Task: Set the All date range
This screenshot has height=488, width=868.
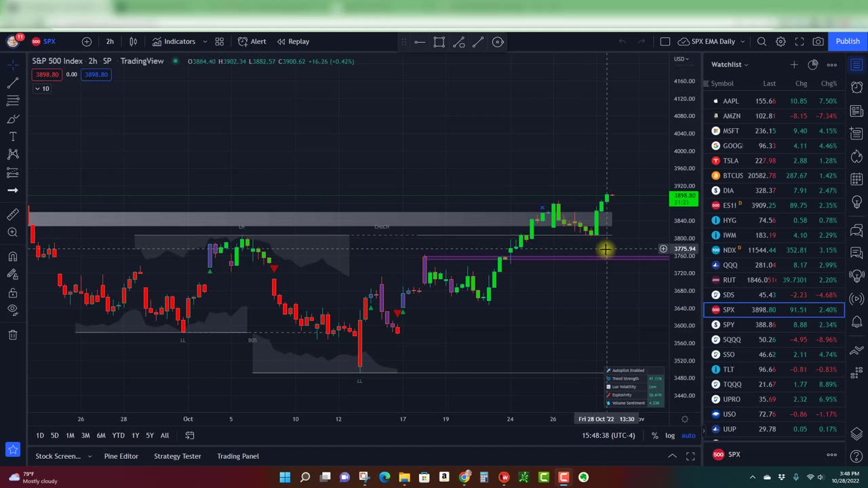Action: click(164, 436)
